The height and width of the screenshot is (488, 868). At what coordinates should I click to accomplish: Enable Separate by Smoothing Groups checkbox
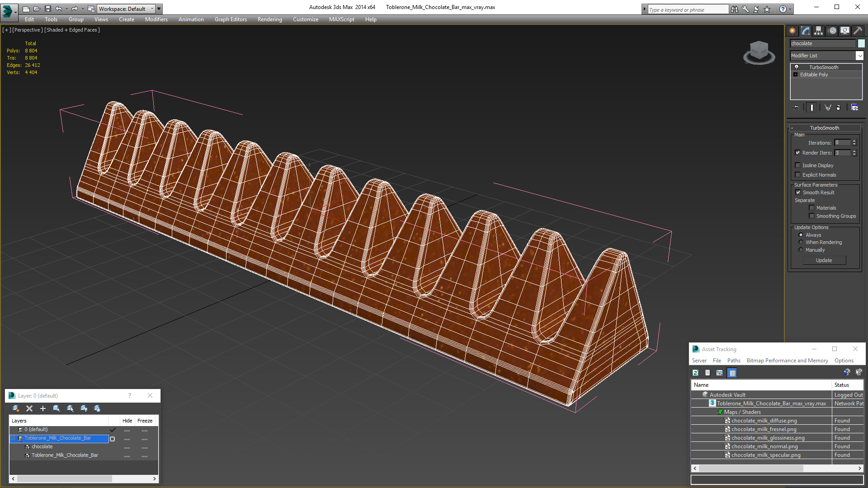coord(811,216)
